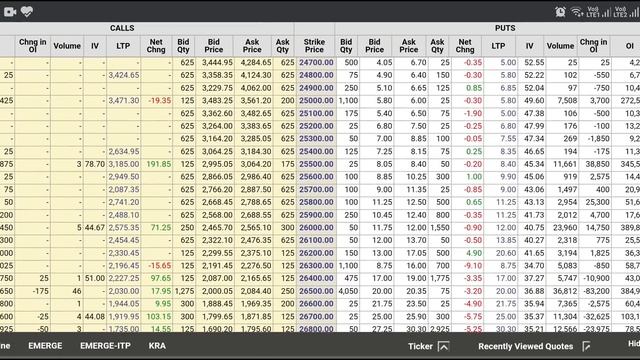Open strike price 25800.00 link
This screenshot has height=360, width=640.
[x=316, y=202]
